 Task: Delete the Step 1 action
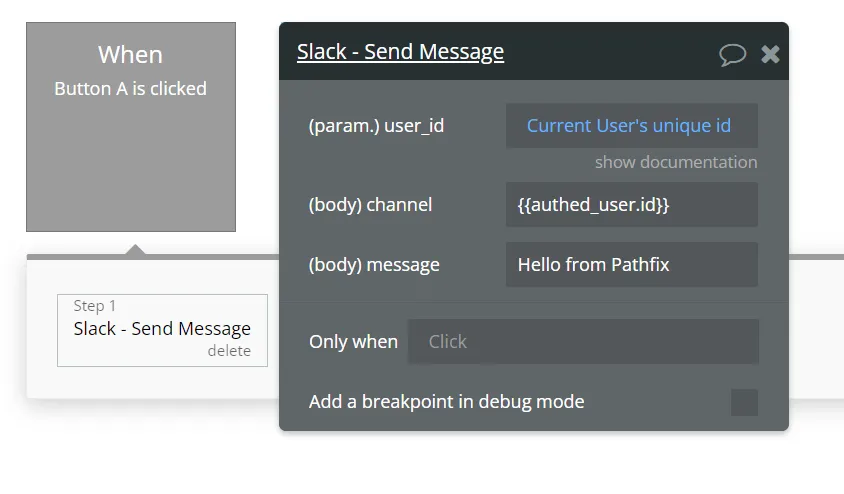pos(229,351)
